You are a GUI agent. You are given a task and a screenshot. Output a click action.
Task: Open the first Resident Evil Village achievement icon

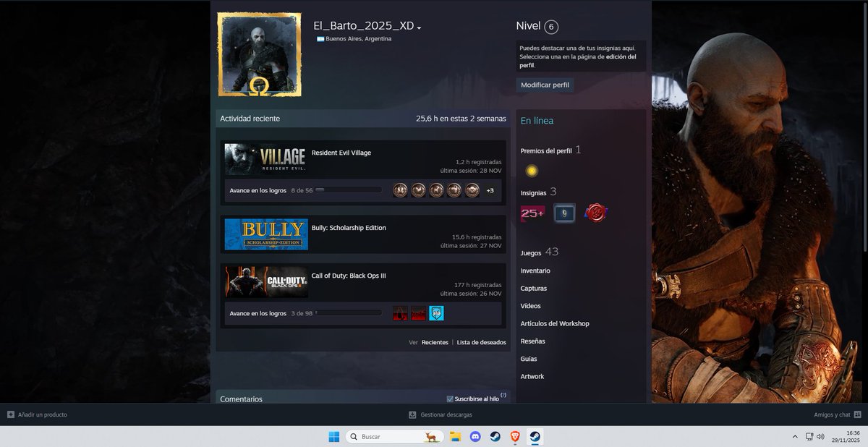coord(400,190)
